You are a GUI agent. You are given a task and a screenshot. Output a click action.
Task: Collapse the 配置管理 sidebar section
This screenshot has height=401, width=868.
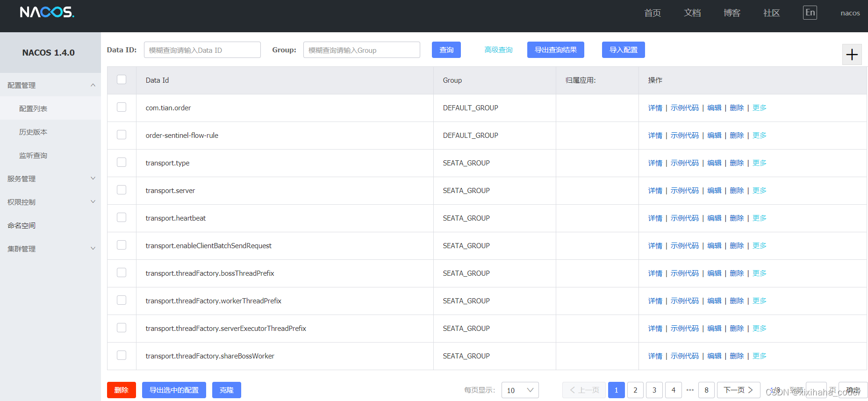click(x=50, y=85)
